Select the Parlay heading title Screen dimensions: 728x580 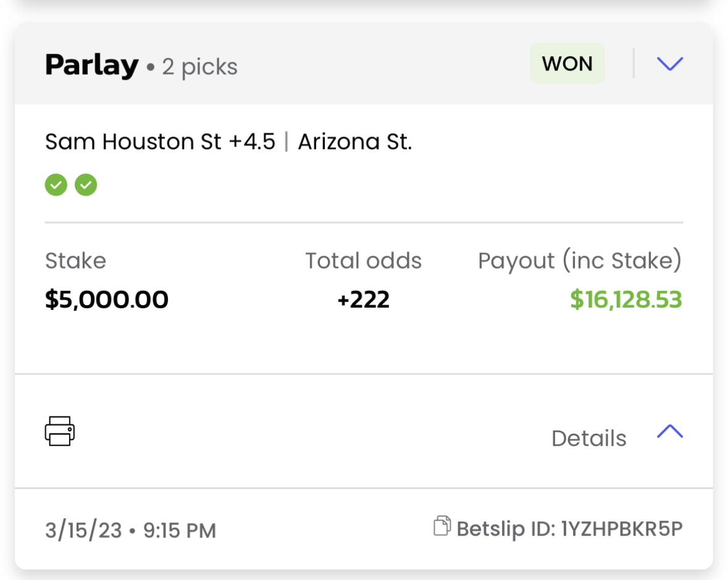[92, 65]
